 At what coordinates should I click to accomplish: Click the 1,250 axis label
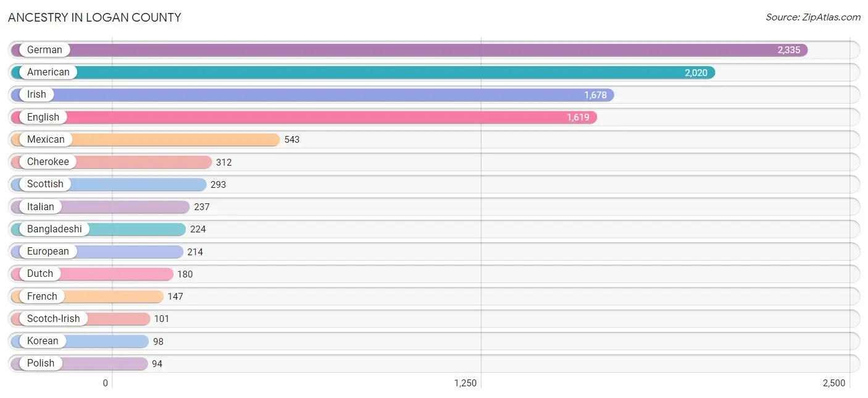click(x=465, y=383)
